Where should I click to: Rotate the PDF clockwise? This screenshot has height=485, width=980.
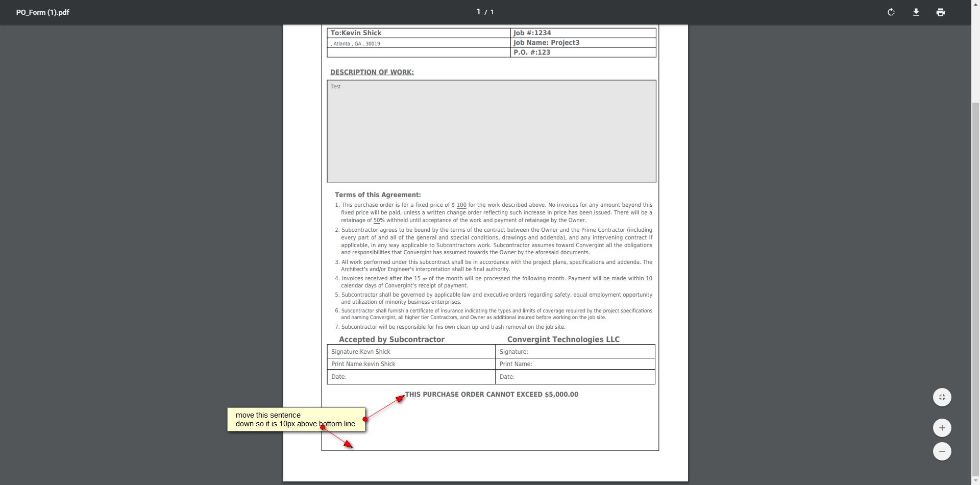[x=891, y=12]
